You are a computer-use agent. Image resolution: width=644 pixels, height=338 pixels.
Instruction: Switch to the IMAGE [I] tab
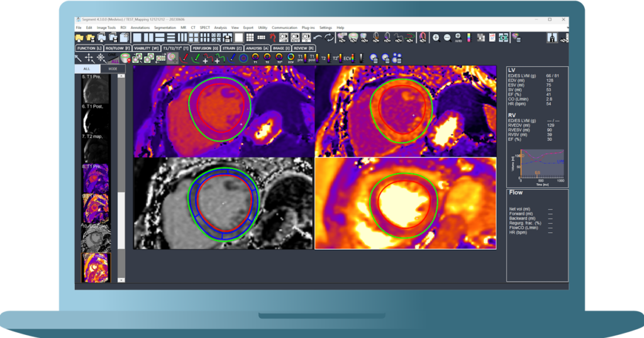pos(280,48)
